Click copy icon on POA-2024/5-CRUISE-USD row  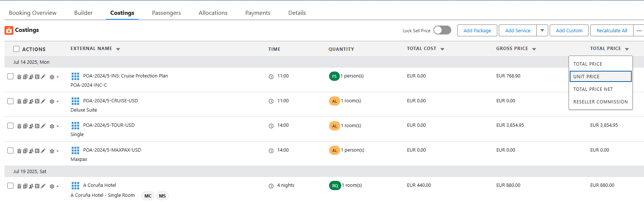(25, 101)
